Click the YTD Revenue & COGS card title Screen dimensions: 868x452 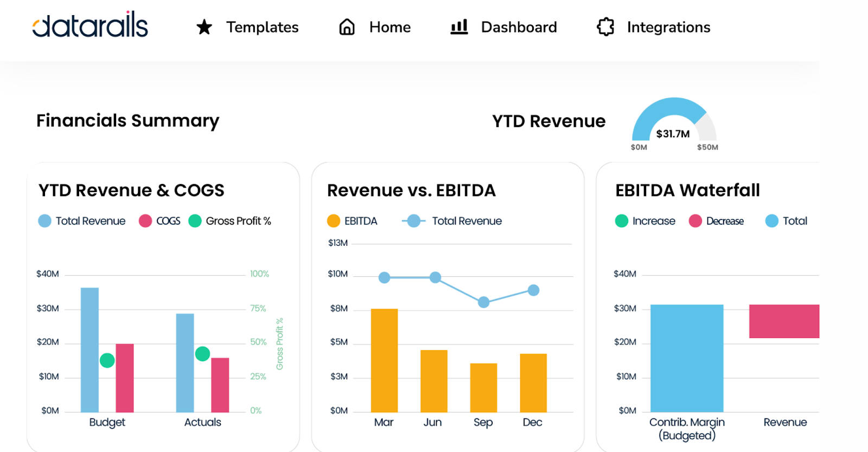[x=131, y=190]
